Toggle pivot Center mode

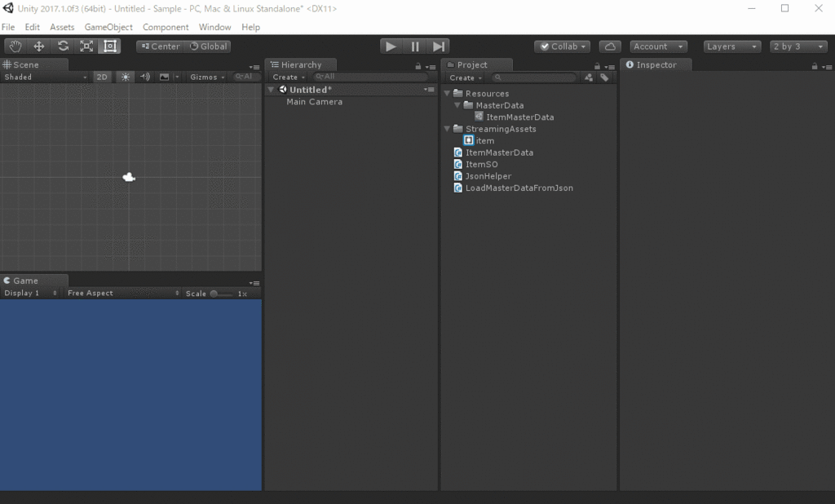pos(161,46)
